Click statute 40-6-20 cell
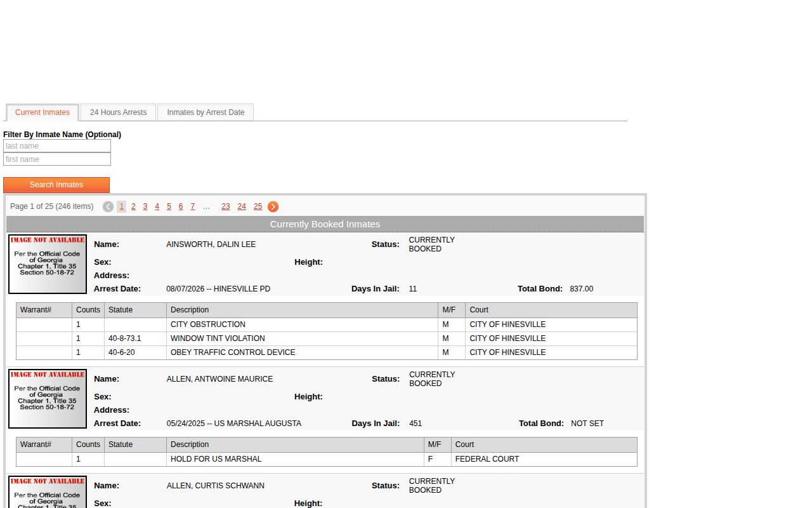Viewport: 812px width, 508px height. pyautogui.click(x=135, y=352)
